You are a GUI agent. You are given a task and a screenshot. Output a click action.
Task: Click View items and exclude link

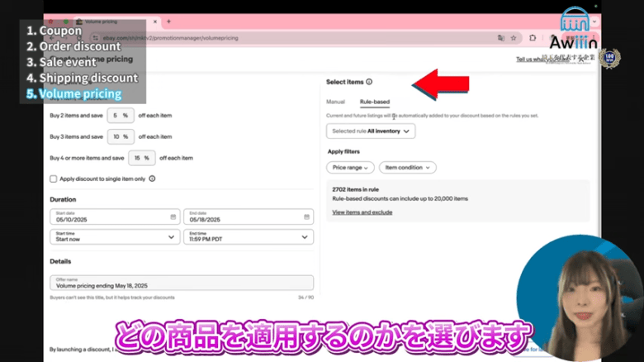click(x=362, y=212)
